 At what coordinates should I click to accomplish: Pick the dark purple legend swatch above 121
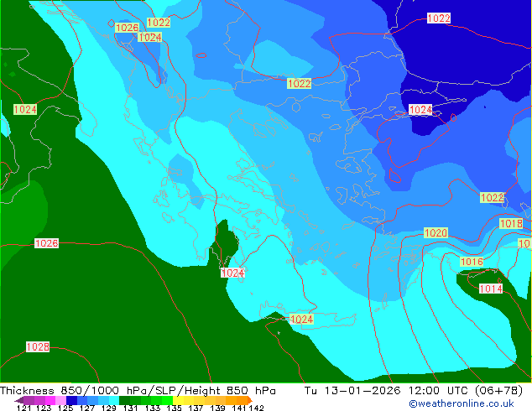coord(29,400)
